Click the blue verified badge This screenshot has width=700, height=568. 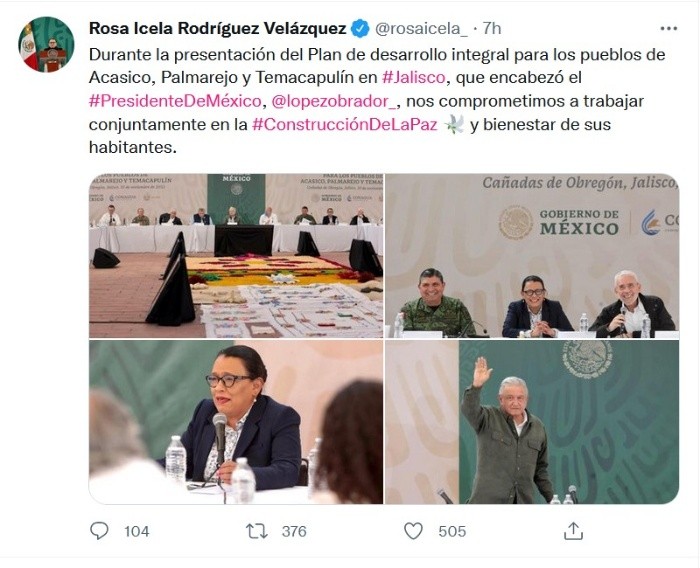pyautogui.click(x=360, y=29)
